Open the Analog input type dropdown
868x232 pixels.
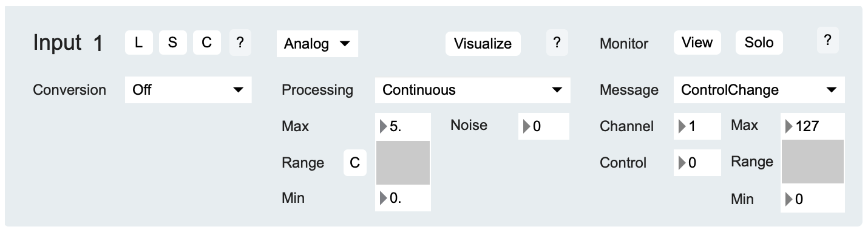click(x=317, y=44)
